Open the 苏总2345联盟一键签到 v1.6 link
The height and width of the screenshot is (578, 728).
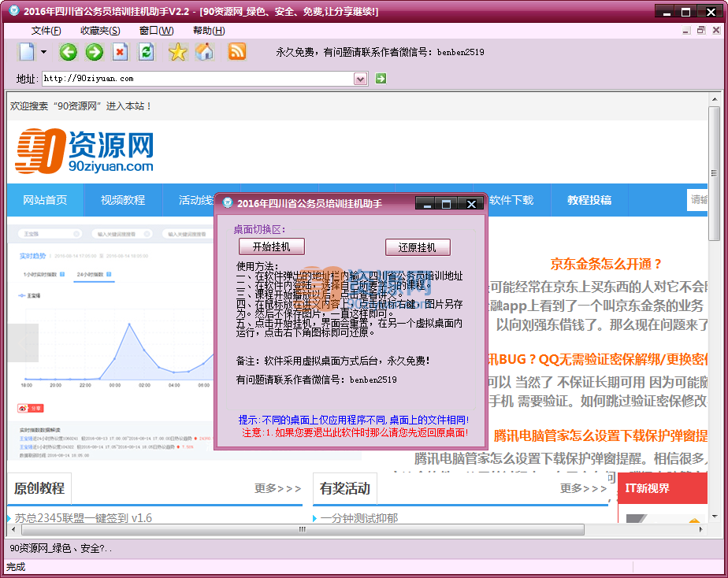coord(83,517)
